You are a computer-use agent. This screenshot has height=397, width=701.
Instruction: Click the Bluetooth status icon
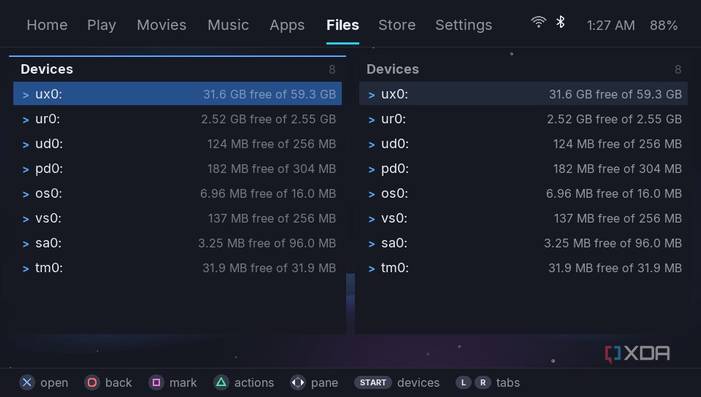coord(561,22)
